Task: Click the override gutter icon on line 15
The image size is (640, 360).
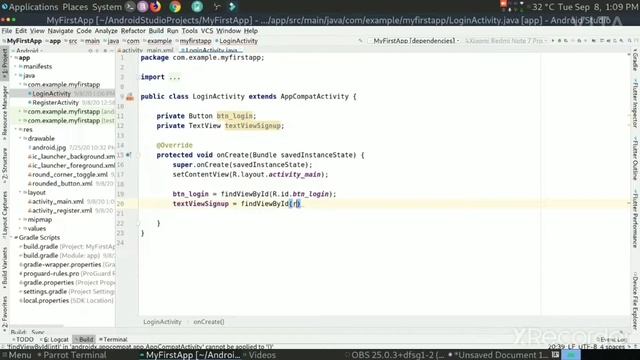Action: [x=129, y=155]
